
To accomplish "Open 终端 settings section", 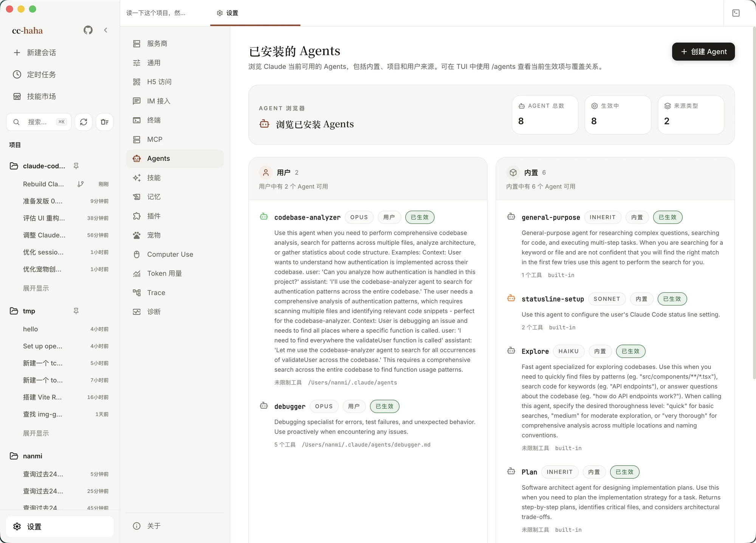I will pos(175,120).
